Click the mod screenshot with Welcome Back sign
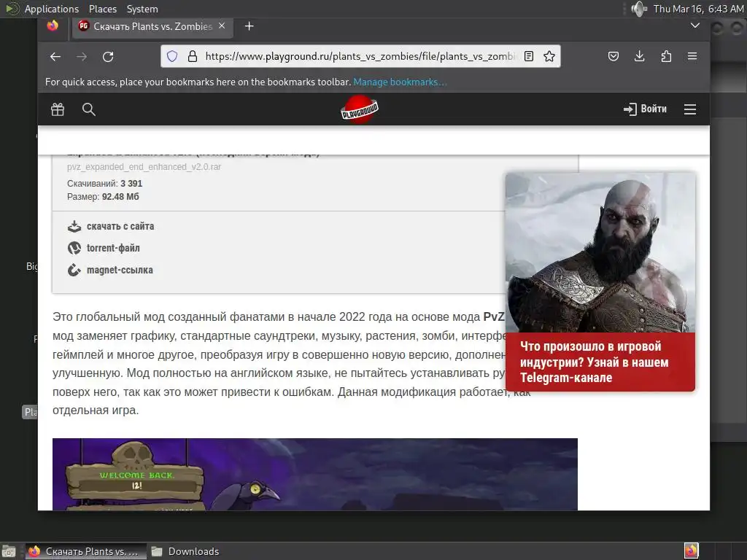Image resolution: width=747 pixels, height=560 pixels. tap(315, 474)
